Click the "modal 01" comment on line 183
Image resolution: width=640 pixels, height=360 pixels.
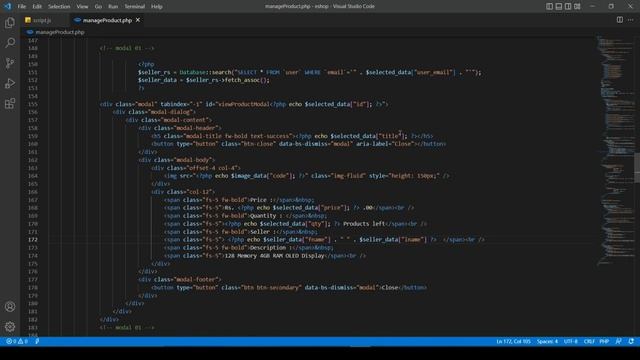click(x=127, y=327)
